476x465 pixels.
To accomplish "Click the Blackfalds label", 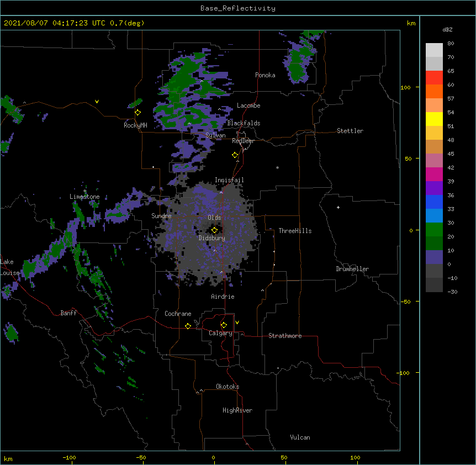I will (244, 123).
